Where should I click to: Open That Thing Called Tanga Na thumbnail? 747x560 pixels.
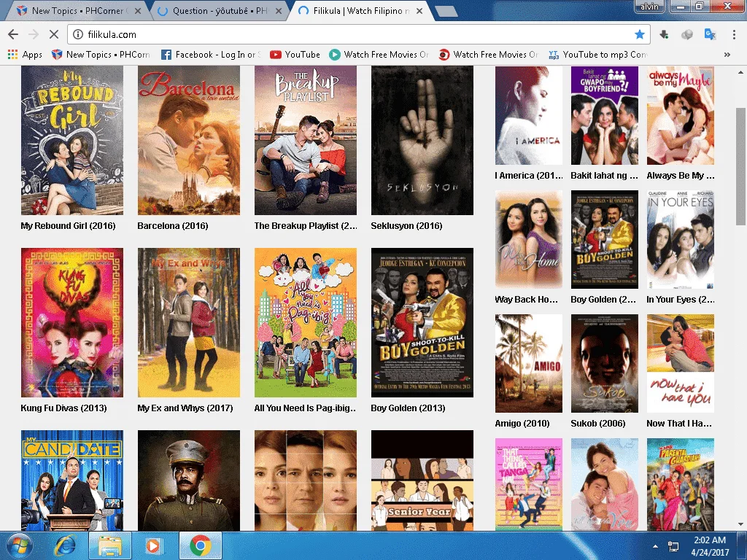[529, 484]
